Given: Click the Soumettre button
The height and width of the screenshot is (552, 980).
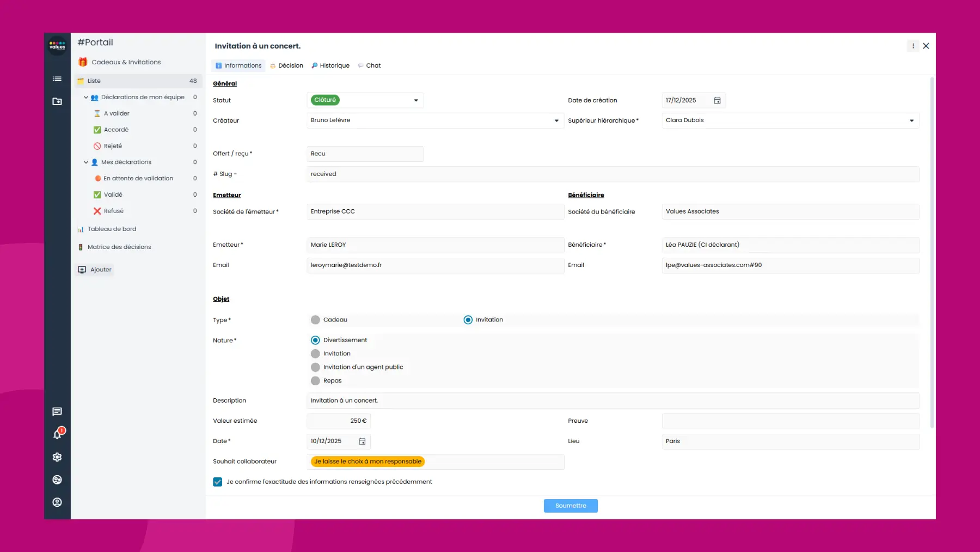Looking at the screenshot, I should pyautogui.click(x=570, y=506).
